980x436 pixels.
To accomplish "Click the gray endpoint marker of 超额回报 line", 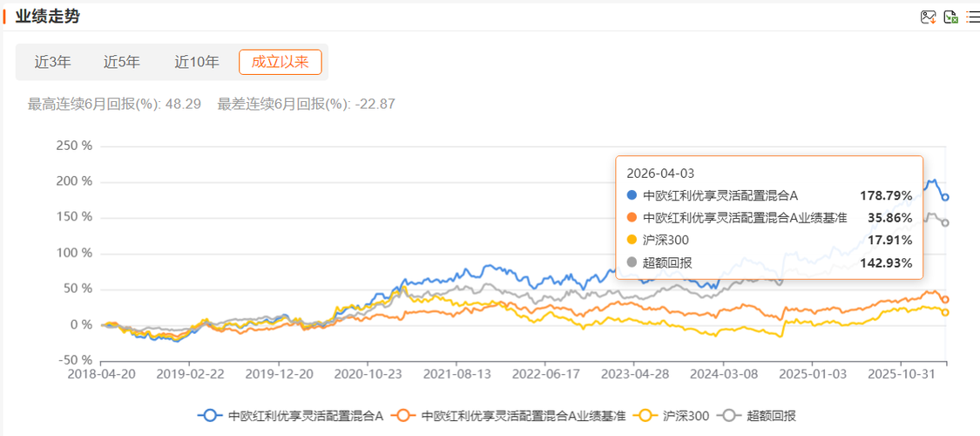I will (x=946, y=222).
